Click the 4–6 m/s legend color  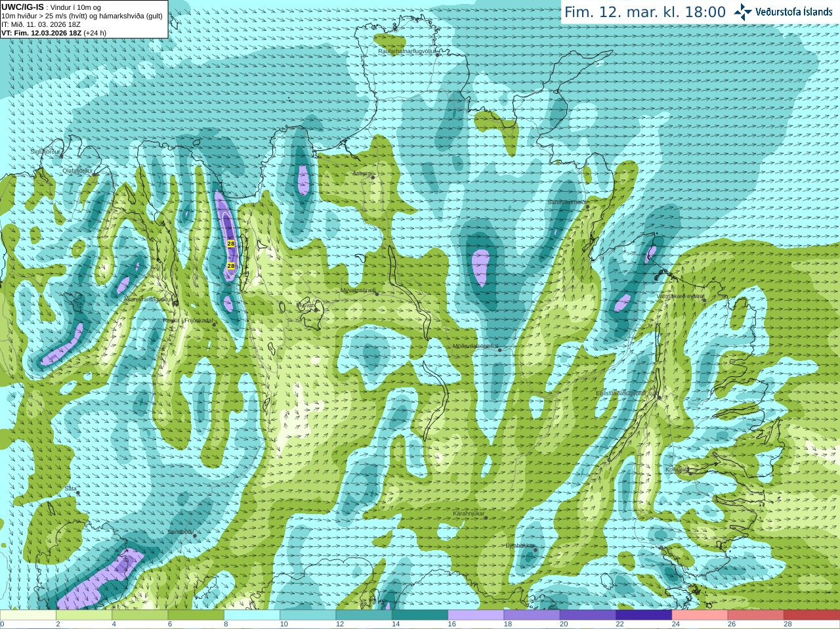pos(141,615)
